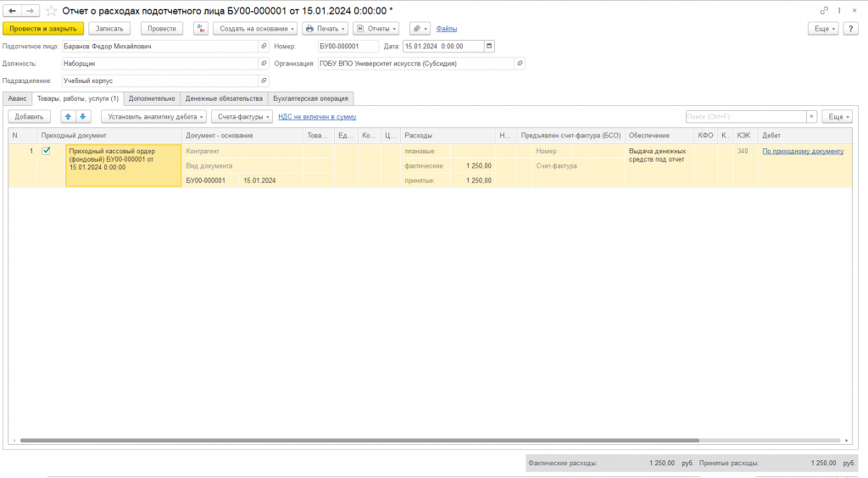Go forward with the right arrow button

pos(31,10)
